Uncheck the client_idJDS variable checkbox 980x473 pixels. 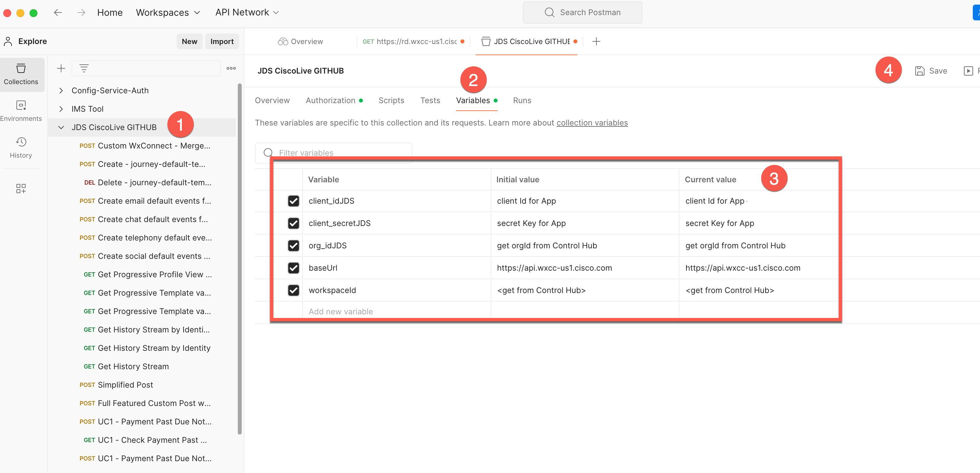click(x=293, y=201)
